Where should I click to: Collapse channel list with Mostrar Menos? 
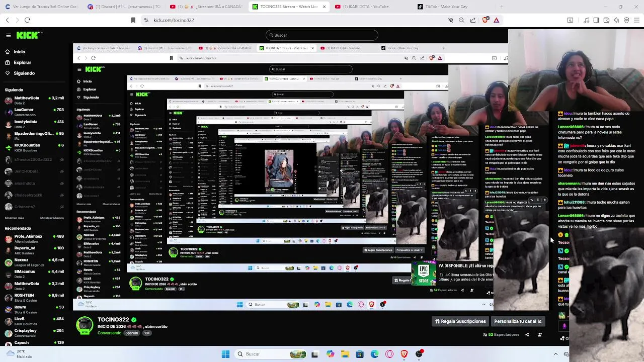pos(52,218)
